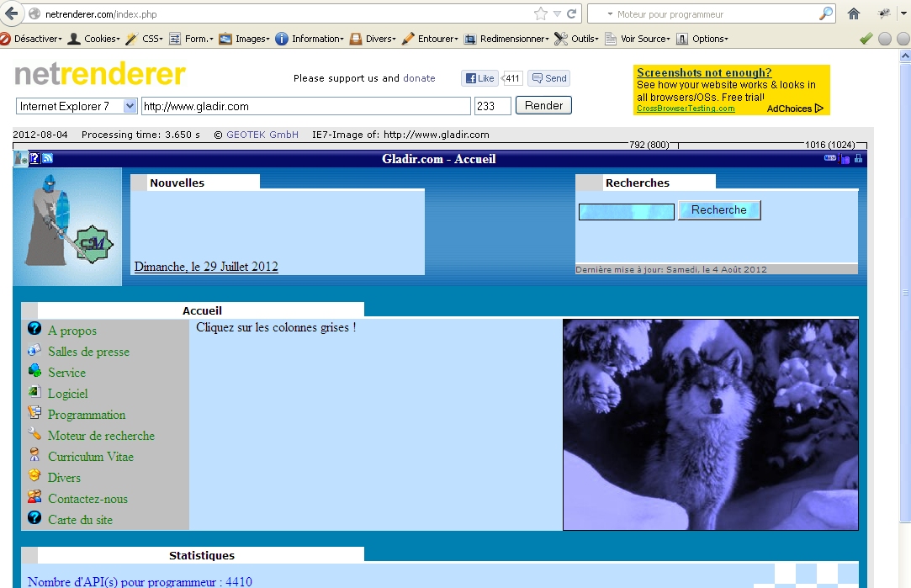
Task: Click the icon beside Programmation
Action: coord(34,412)
